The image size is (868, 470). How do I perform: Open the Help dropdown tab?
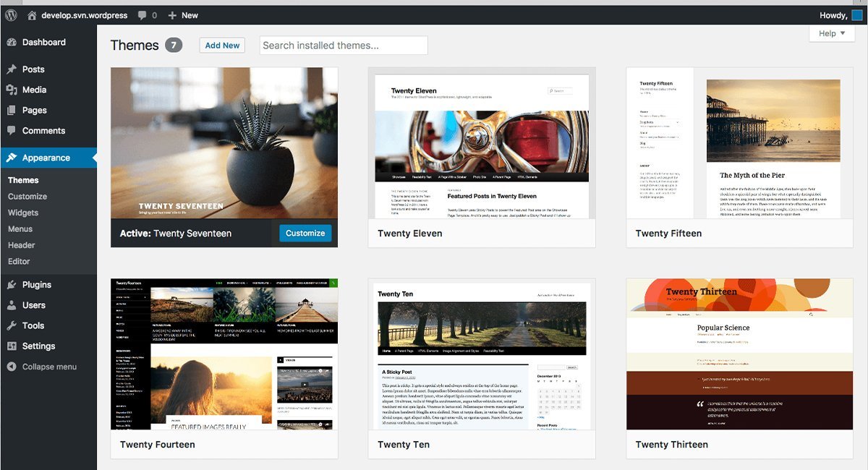click(x=832, y=33)
